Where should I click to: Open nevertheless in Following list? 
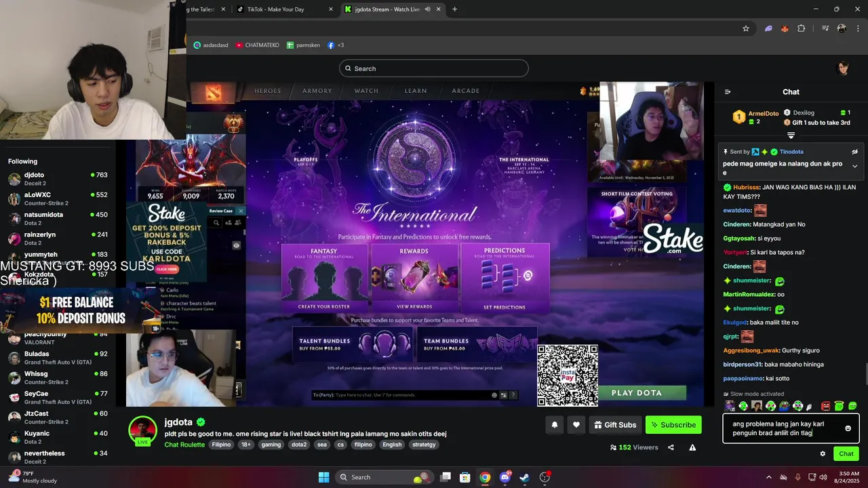[58, 457]
